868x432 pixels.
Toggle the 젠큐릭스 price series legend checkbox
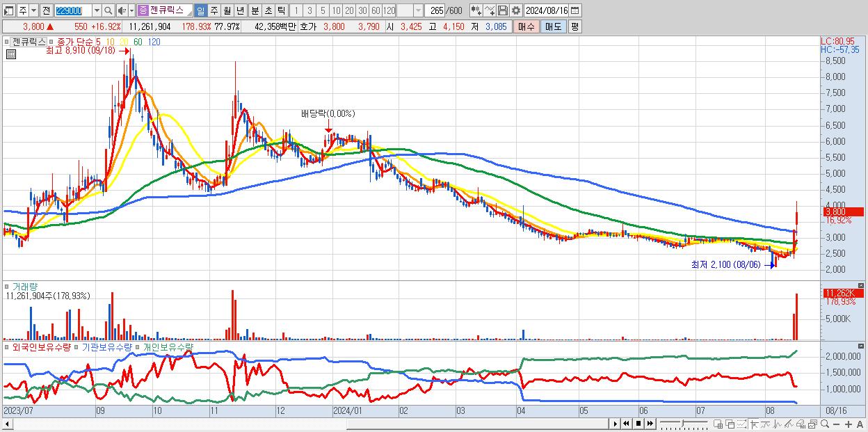(8, 42)
